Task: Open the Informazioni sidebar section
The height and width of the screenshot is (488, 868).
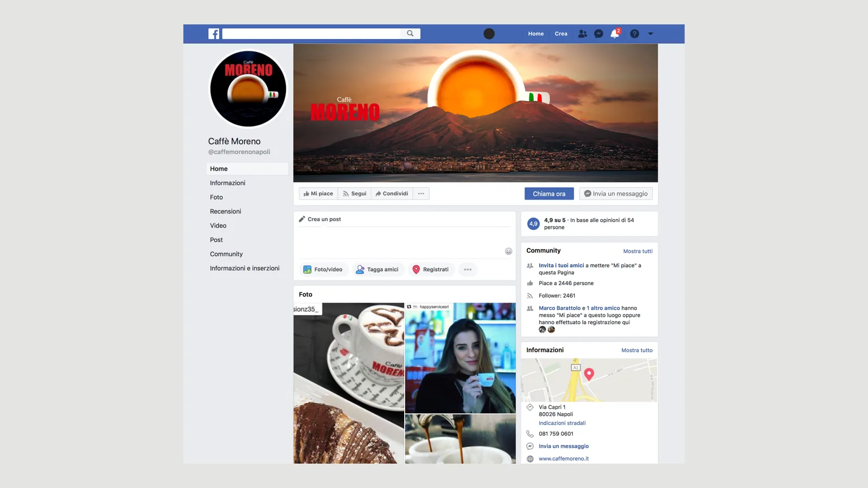Action: pyautogui.click(x=227, y=183)
